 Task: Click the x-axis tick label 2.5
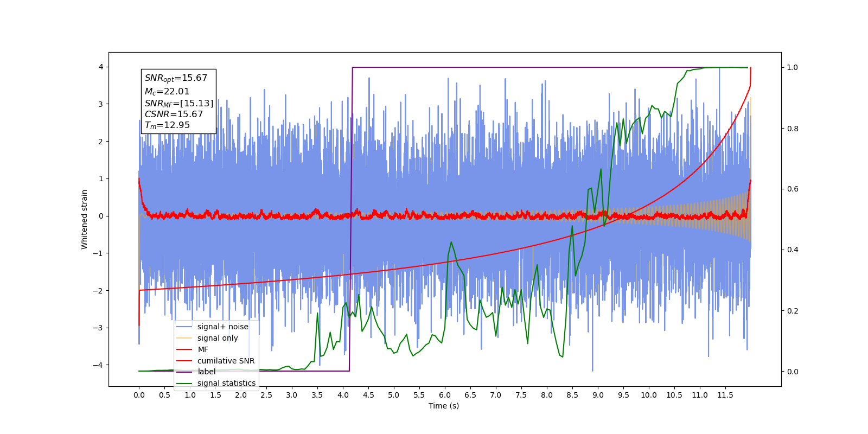(266, 395)
